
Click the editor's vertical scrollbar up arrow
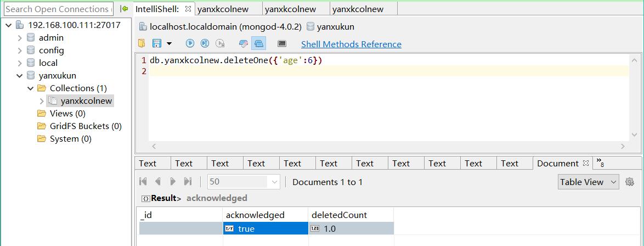(x=635, y=60)
